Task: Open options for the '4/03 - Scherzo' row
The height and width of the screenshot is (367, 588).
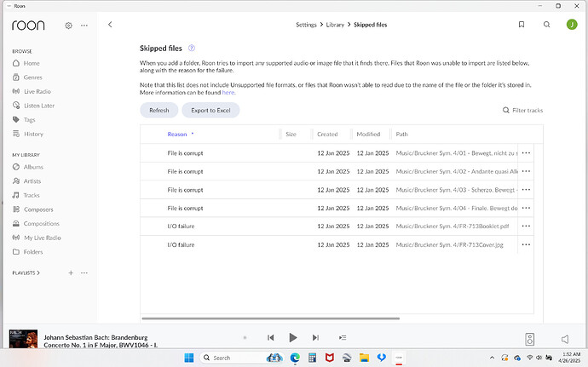Action: 526,190
